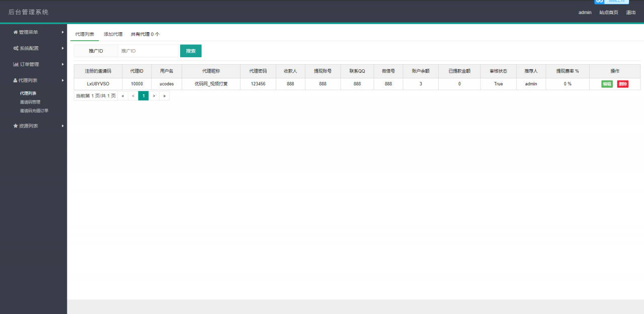Click the 已提款金额 column header
The height and width of the screenshot is (314, 644).
click(x=459, y=71)
